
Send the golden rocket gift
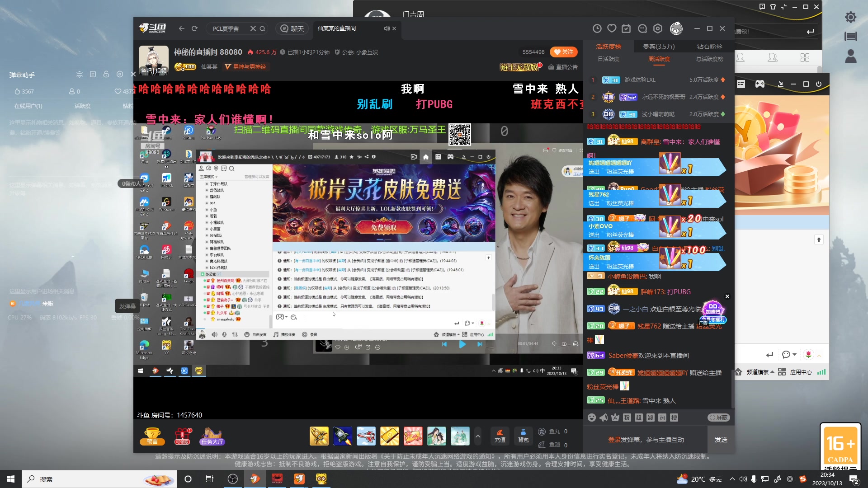(x=319, y=436)
